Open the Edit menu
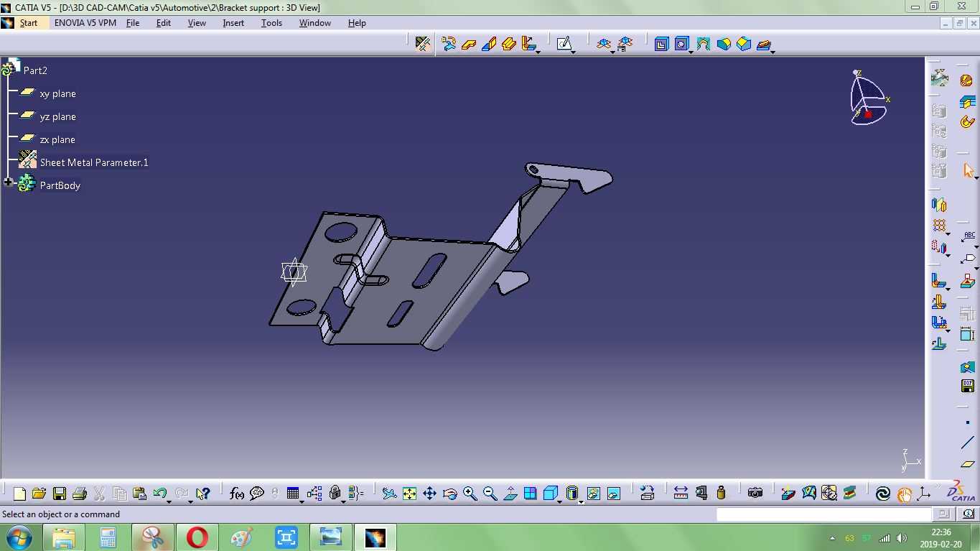The image size is (980, 551). [x=164, y=23]
